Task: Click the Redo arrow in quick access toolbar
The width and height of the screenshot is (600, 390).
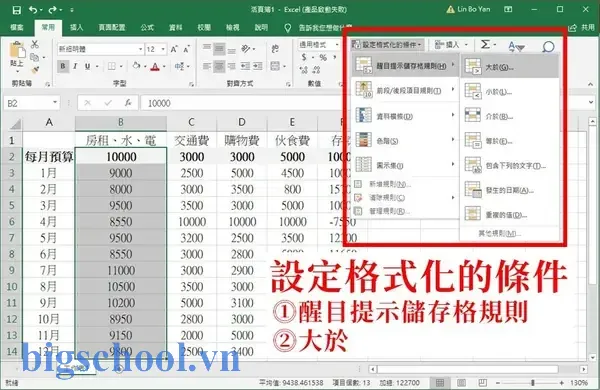Action: [x=53, y=10]
